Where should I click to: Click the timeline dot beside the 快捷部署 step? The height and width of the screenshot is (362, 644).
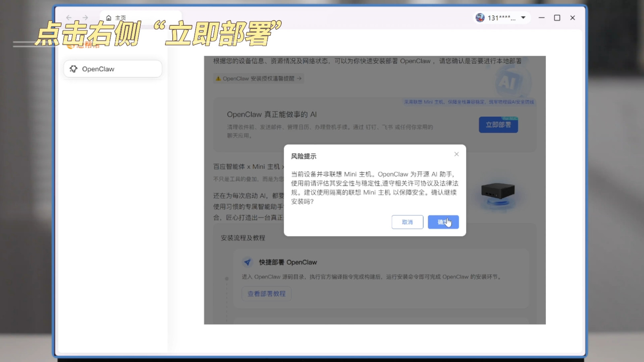[227, 278]
